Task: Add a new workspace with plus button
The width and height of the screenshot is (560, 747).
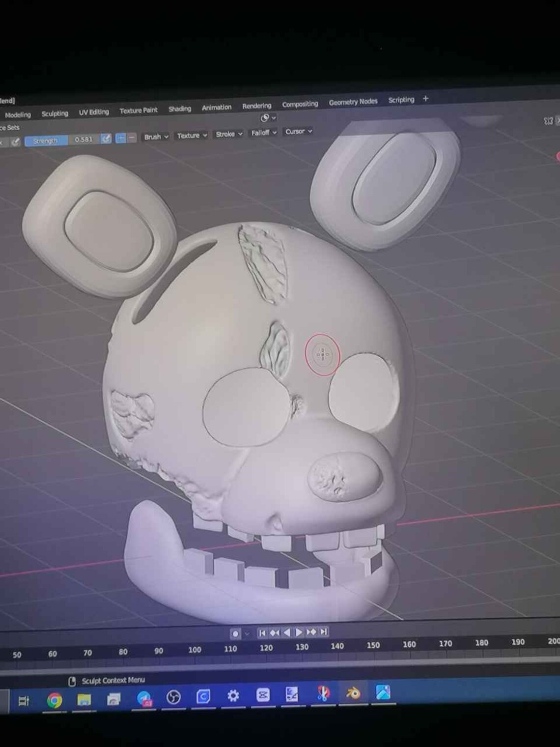Action: [426, 99]
